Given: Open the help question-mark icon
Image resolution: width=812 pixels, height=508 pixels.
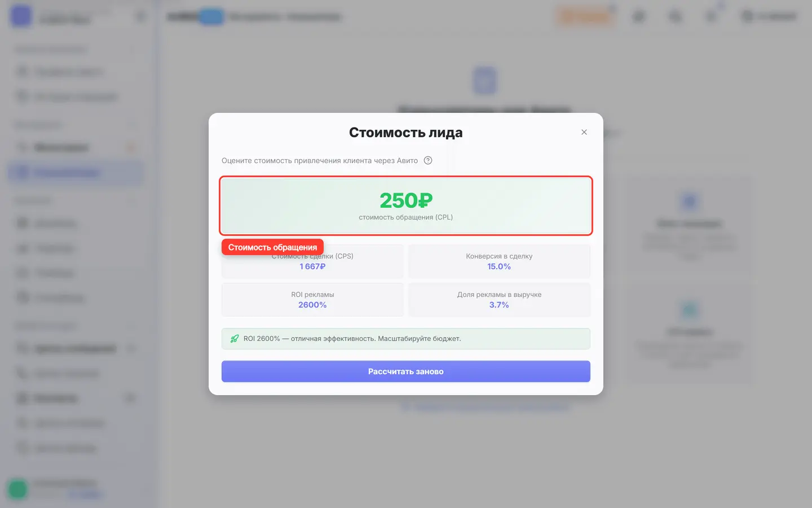Looking at the screenshot, I should tap(428, 160).
